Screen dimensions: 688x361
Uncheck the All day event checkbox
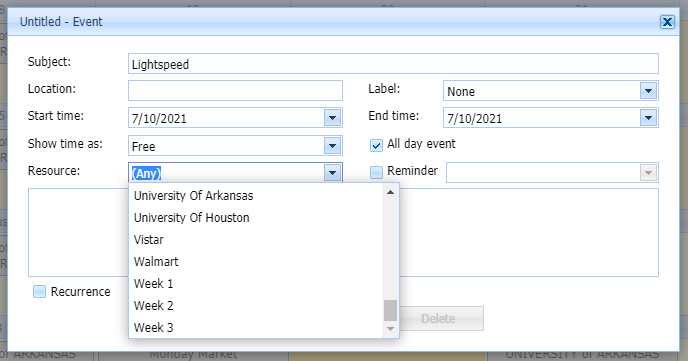(x=376, y=145)
